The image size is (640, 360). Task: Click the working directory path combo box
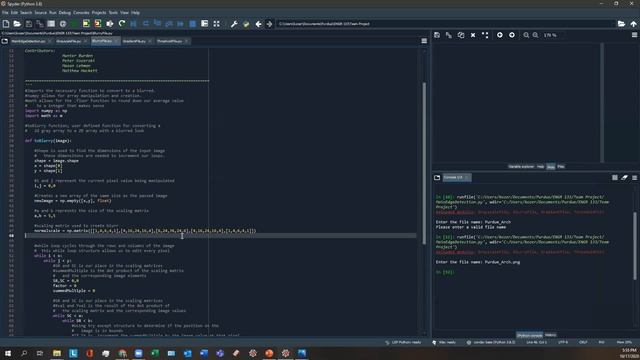point(445,24)
